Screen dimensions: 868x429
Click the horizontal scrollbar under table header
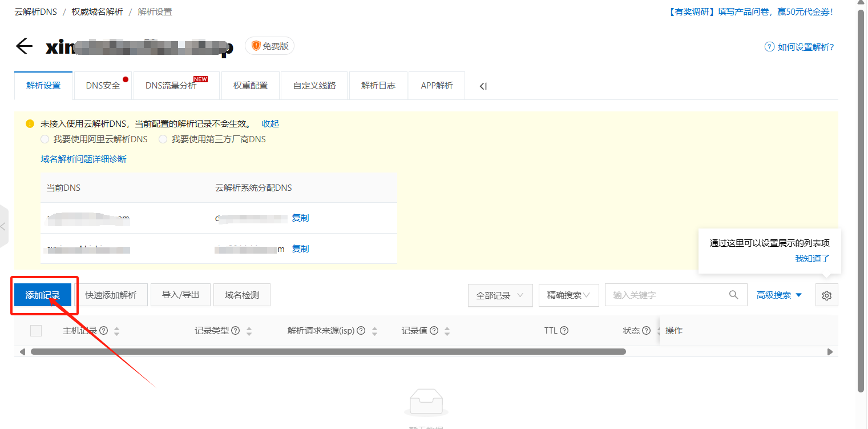tap(328, 352)
